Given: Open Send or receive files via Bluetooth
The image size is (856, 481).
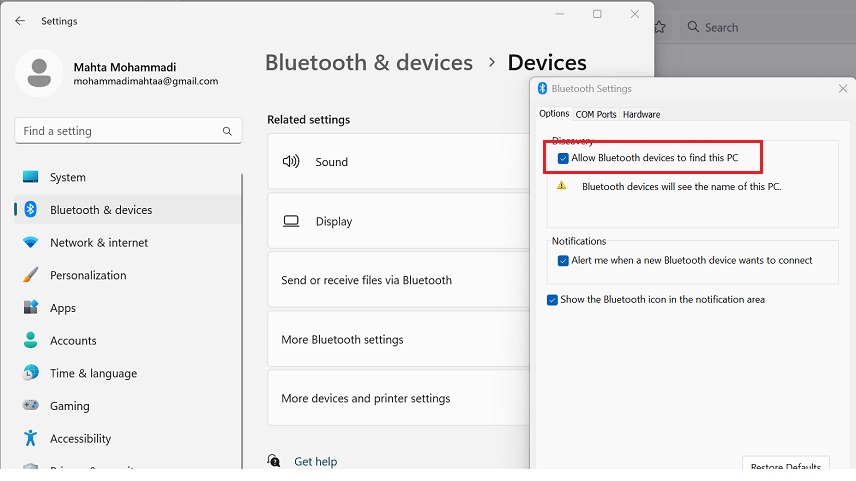Looking at the screenshot, I should click(399, 280).
